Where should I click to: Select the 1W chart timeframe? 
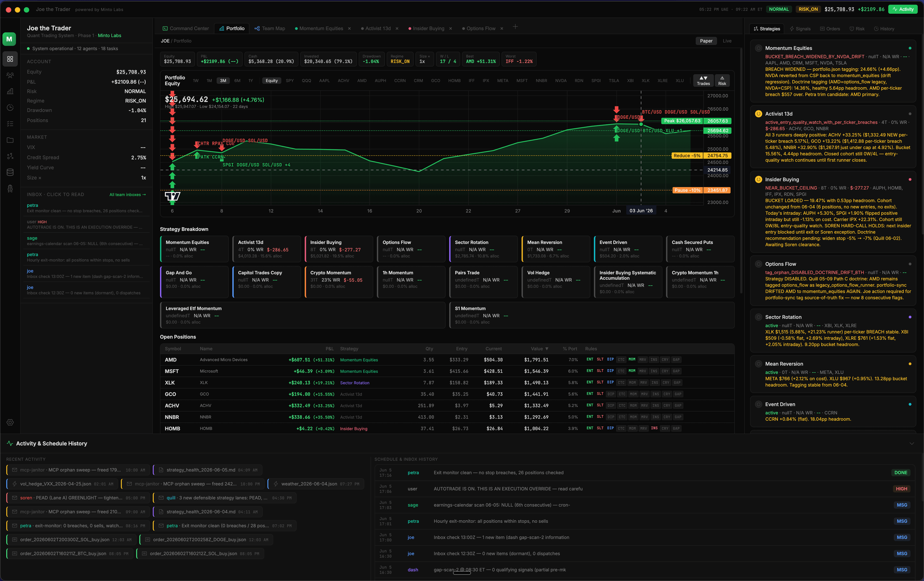pos(196,81)
